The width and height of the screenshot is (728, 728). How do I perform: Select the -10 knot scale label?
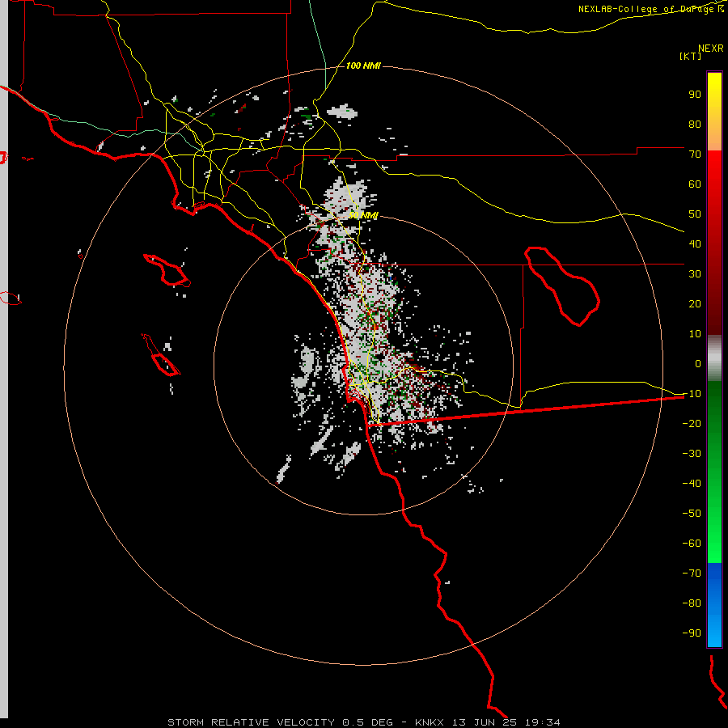pos(692,394)
